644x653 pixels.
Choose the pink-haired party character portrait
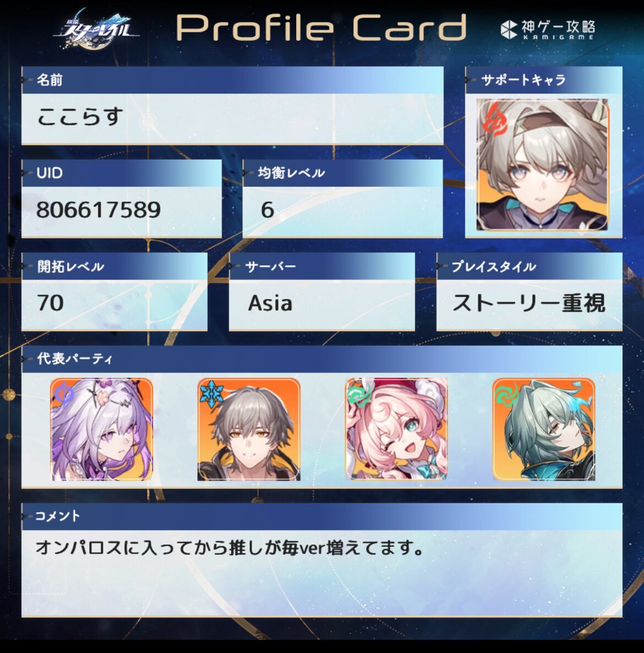pos(396,429)
